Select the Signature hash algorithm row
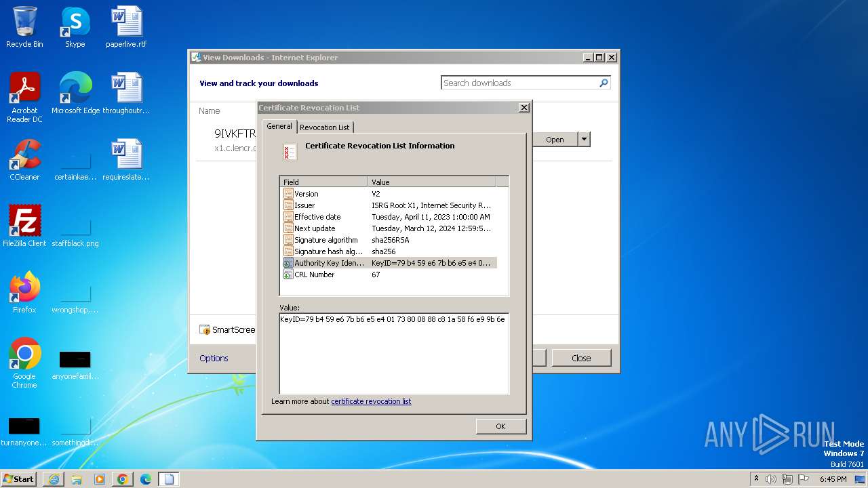868x488 pixels. tap(389, 251)
